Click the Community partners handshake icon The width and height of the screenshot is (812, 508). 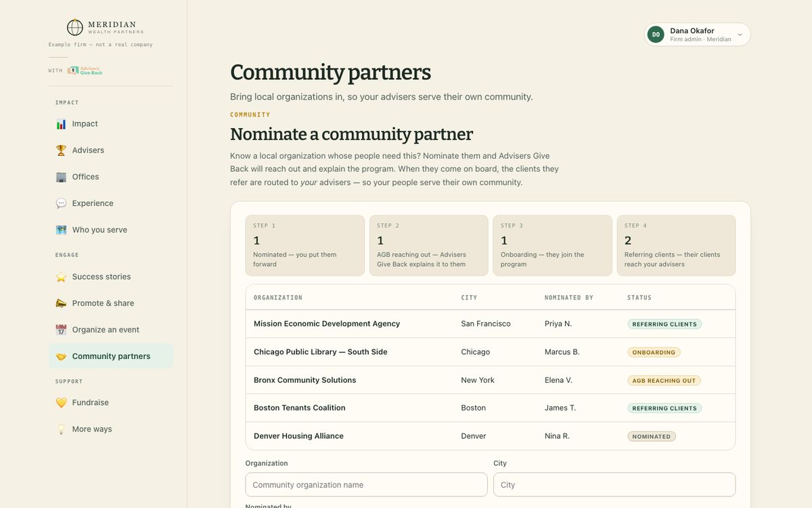(x=61, y=356)
